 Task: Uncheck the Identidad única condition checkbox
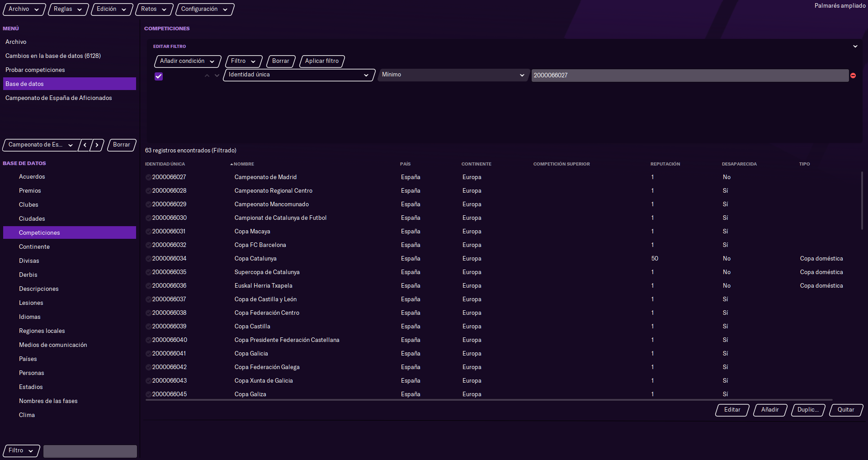pos(159,76)
